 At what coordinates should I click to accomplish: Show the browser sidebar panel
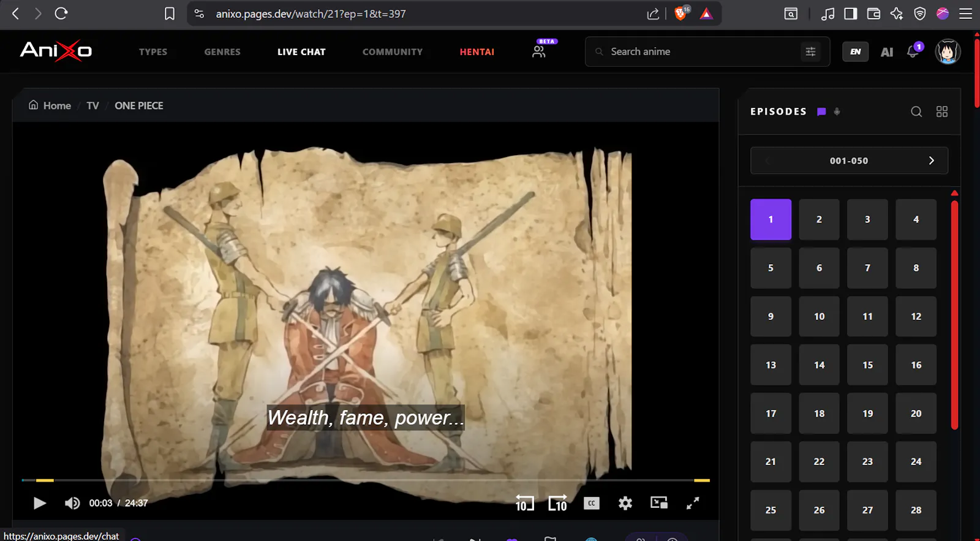click(x=850, y=13)
